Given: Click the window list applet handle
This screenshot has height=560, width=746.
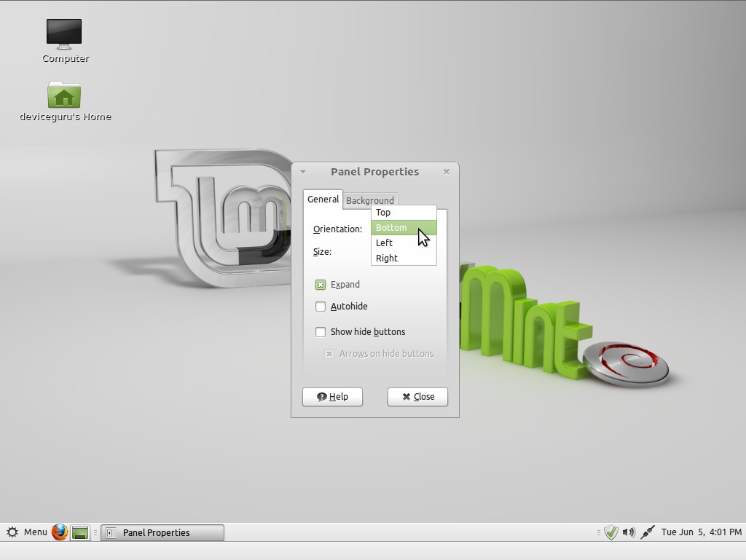Looking at the screenshot, I should coord(95,532).
